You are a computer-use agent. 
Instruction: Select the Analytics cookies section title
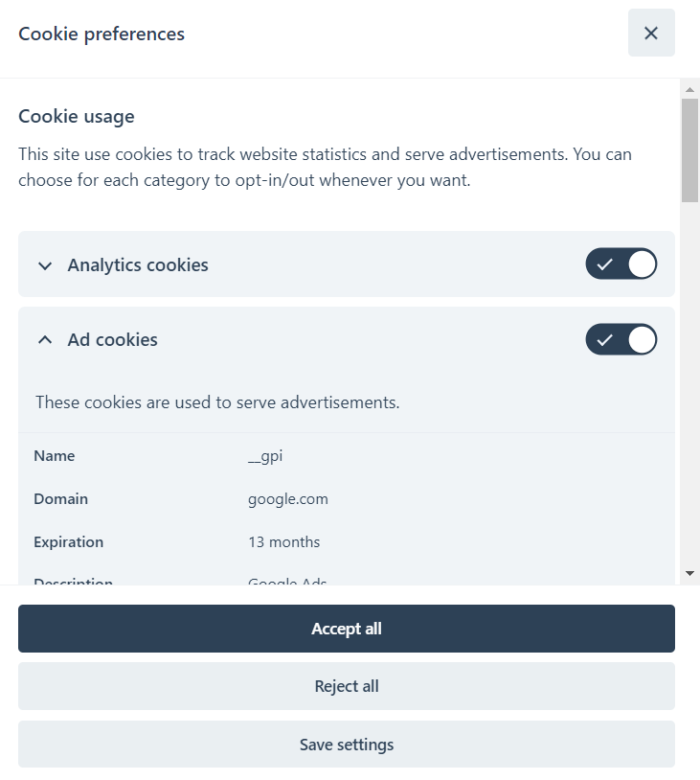coord(138,265)
